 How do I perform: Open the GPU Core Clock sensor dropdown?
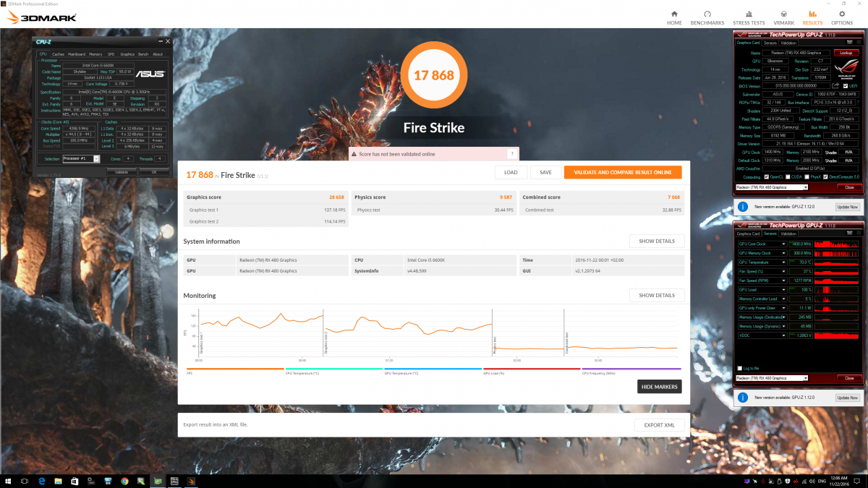point(784,244)
